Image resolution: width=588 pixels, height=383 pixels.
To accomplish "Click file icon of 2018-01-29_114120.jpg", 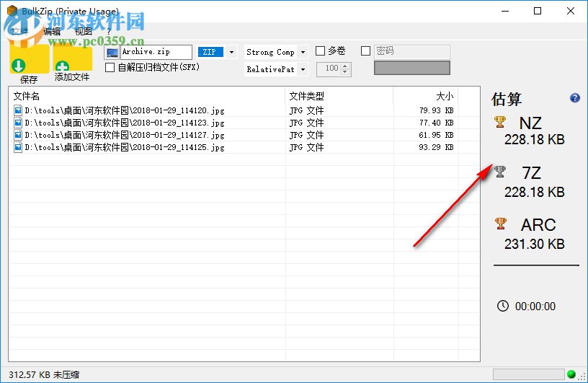I will click(17, 110).
